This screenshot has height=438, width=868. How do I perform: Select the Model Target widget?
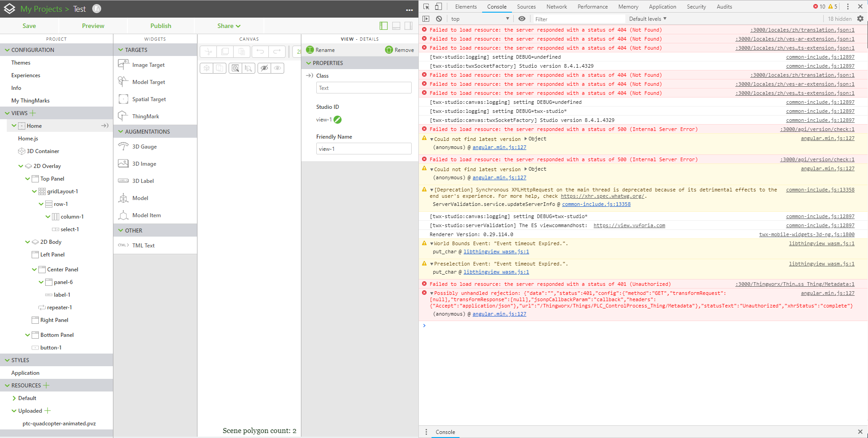click(x=148, y=82)
